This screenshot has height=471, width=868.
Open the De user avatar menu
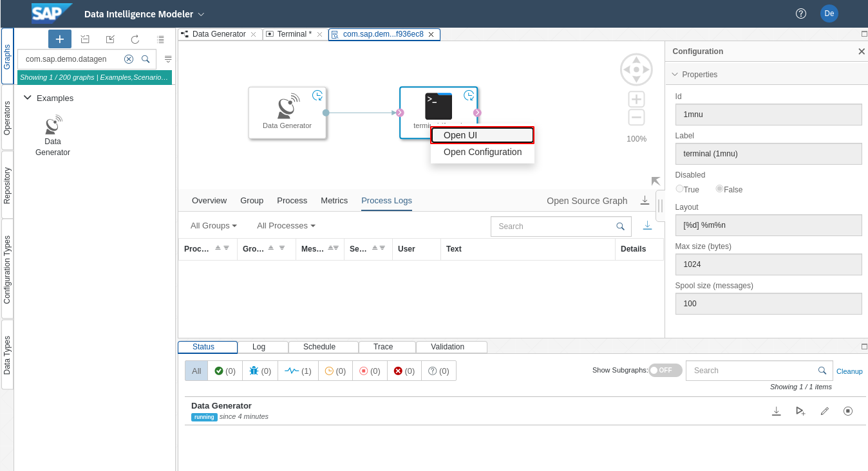[x=829, y=14]
